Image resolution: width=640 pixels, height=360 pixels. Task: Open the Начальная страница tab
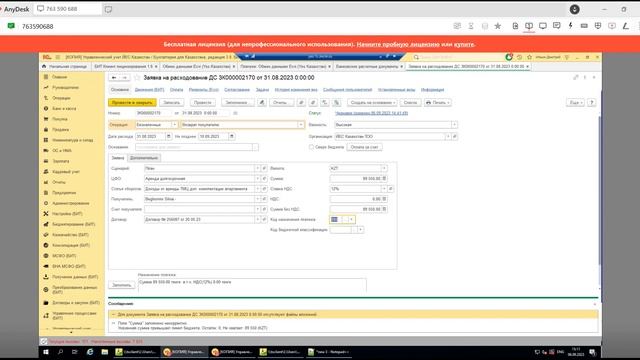[65, 66]
